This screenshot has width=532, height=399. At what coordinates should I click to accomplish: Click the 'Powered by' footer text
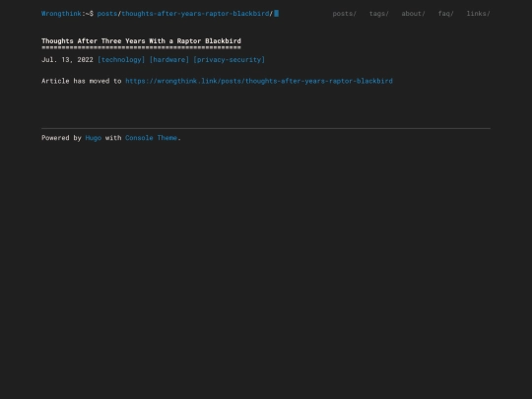pyautogui.click(x=61, y=138)
